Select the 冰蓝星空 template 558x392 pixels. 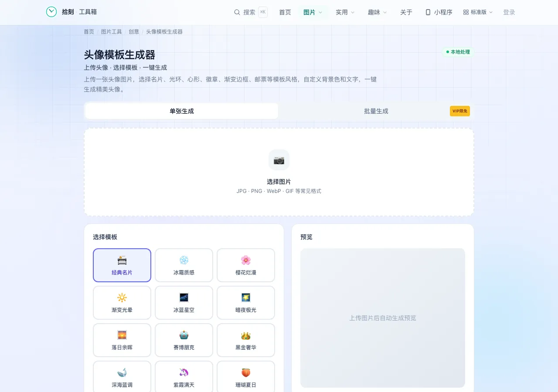[x=184, y=303]
